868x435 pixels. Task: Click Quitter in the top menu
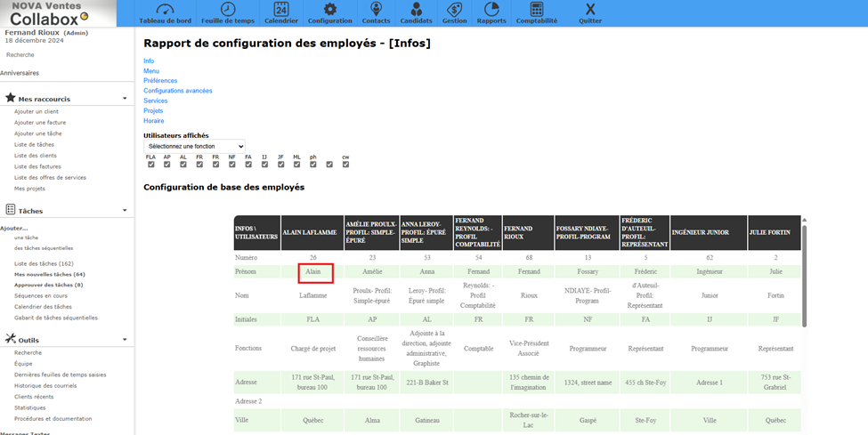[589, 12]
